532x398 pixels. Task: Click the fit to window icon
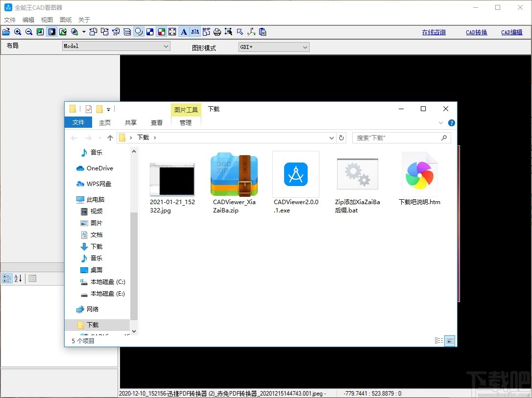172,32
